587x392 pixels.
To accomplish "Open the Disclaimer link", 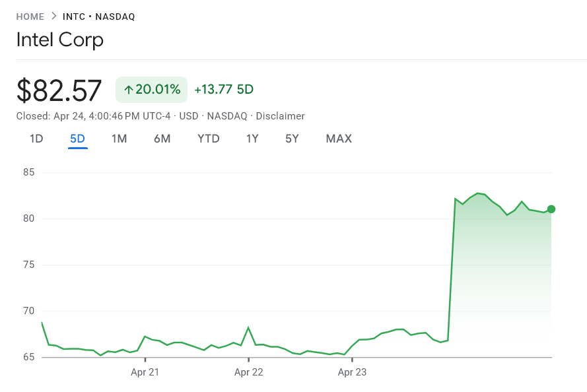I will (x=281, y=115).
